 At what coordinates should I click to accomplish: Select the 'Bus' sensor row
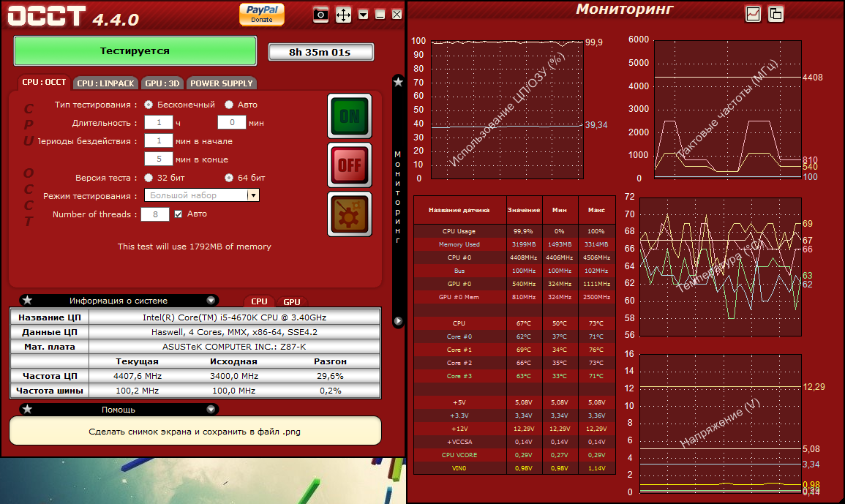[x=514, y=271]
